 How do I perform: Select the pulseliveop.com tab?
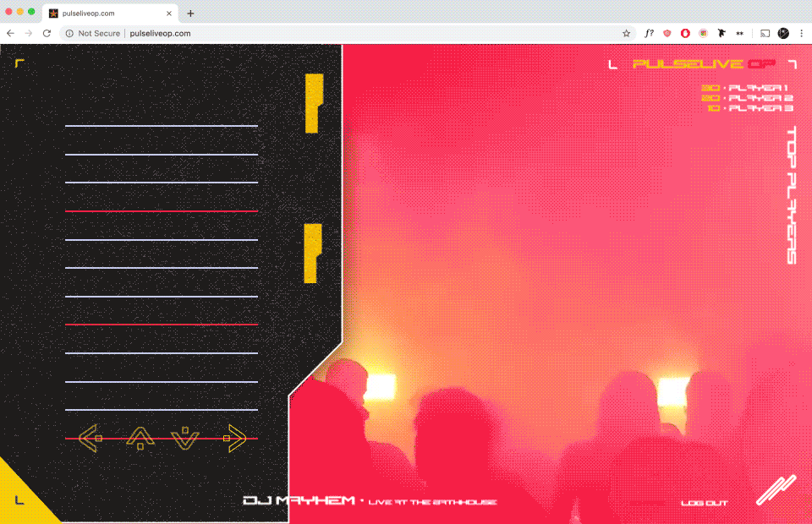tap(110, 14)
